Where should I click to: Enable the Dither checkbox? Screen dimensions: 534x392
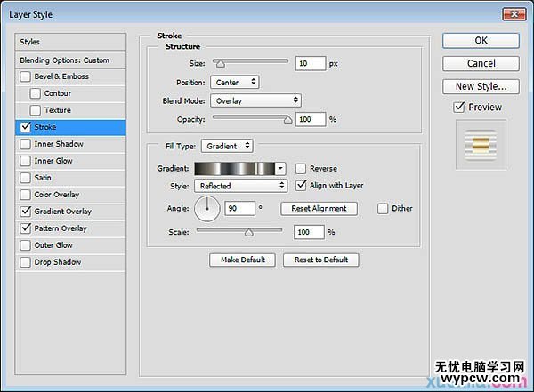click(x=383, y=208)
